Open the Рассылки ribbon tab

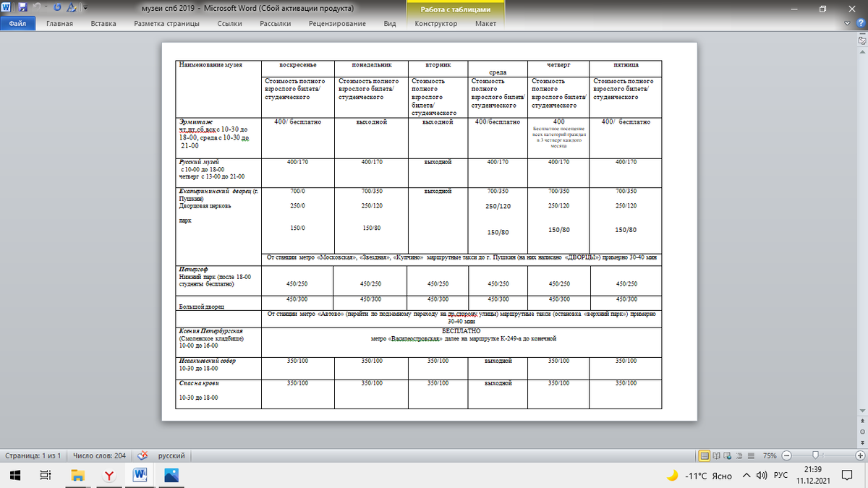[x=275, y=24]
